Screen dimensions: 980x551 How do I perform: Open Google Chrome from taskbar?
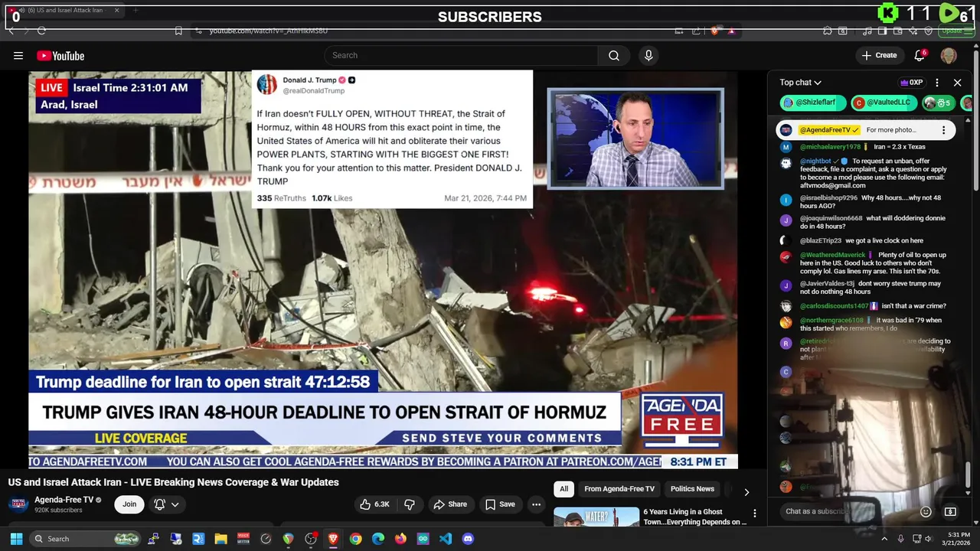tap(355, 539)
